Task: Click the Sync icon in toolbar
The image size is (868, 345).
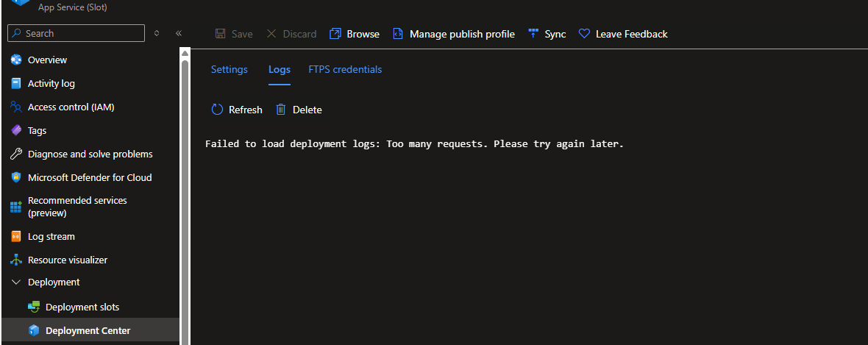Action: [533, 34]
